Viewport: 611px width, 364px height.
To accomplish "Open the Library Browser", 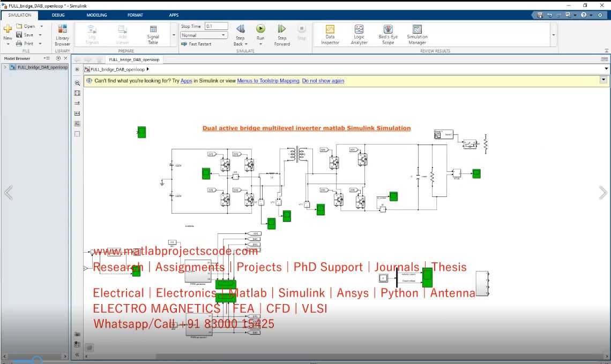I will 62,35.
